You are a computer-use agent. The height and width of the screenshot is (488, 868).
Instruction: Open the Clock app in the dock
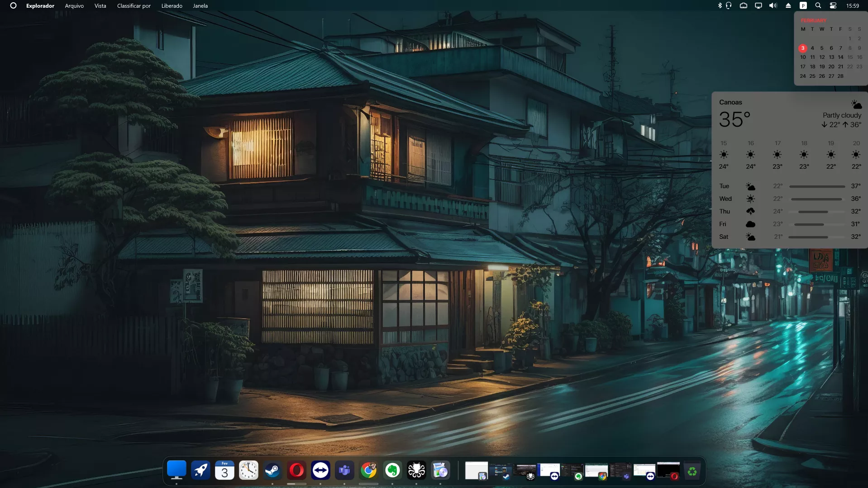pos(248,470)
